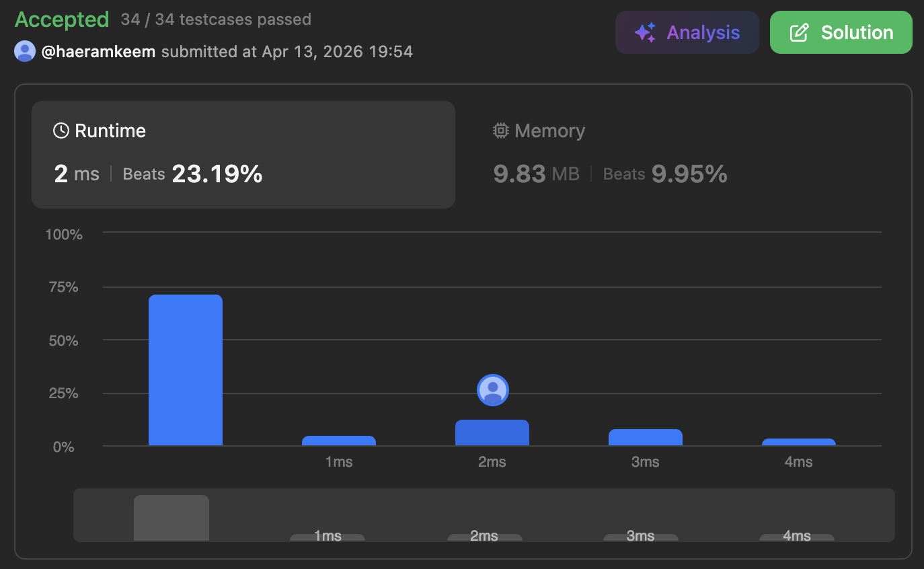
Task: Select the Runtime stats tab
Action: pos(243,155)
